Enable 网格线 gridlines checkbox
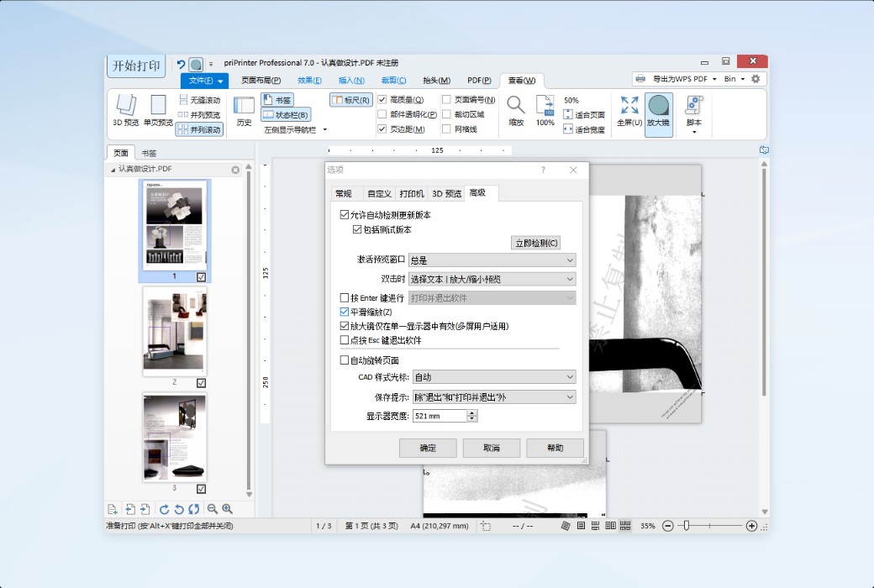This screenshot has height=588, width=874. 446,129
